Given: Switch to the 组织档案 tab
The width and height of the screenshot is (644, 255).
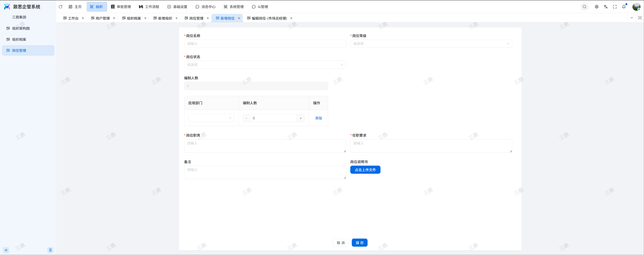Looking at the screenshot, I should [134, 18].
